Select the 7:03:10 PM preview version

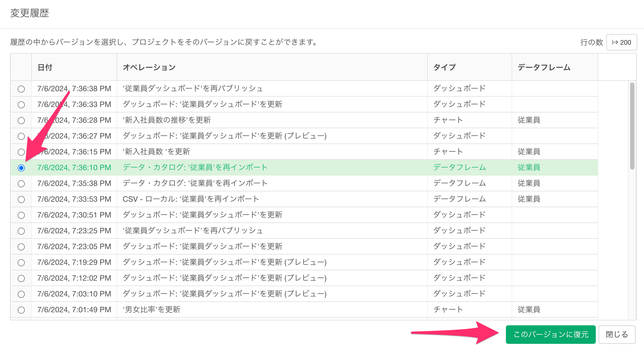[21, 294]
